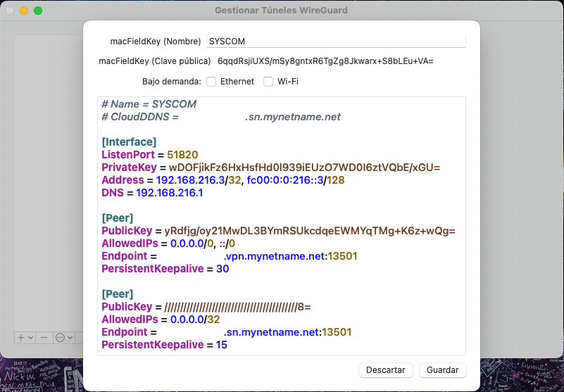
Task: Expand the chevron next to the ellipsis icon
Action: 70,338
